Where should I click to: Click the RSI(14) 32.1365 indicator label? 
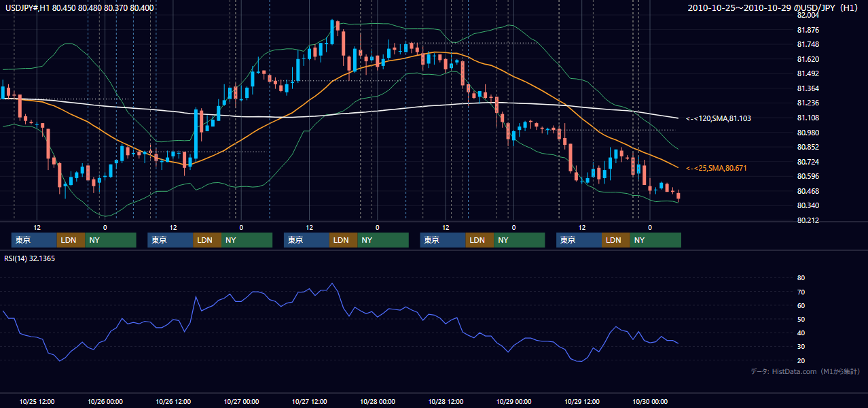pos(29,258)
